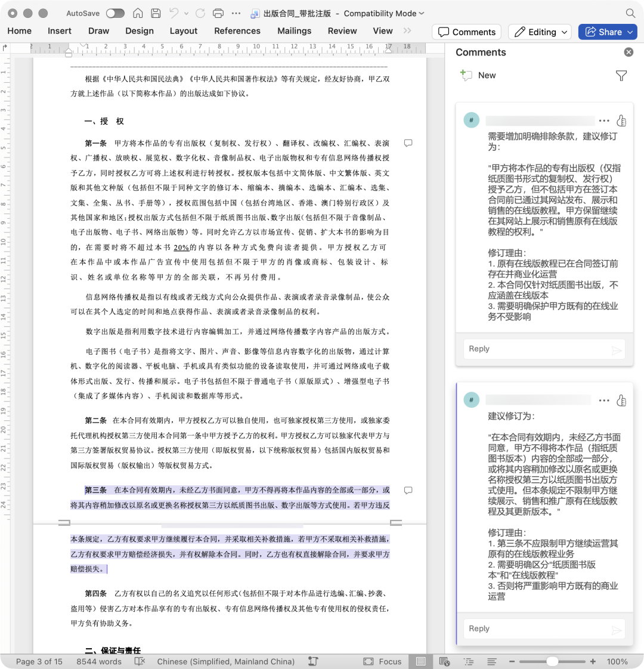Open the quick access toolbar more options
Viewport: 644px width, 669px height.
click(x=236, y=13)
